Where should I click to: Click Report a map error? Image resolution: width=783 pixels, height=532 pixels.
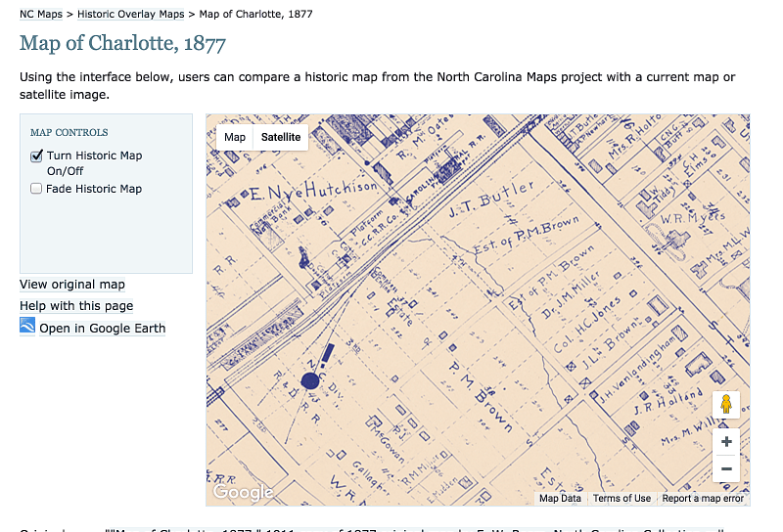pyautogui.click(x=703, y=498)
